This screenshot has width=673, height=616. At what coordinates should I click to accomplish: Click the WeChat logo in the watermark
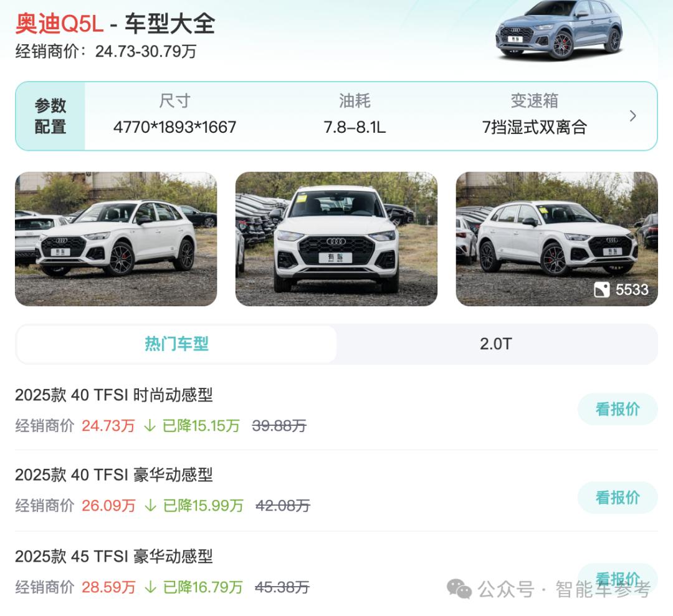coord(459,589)
